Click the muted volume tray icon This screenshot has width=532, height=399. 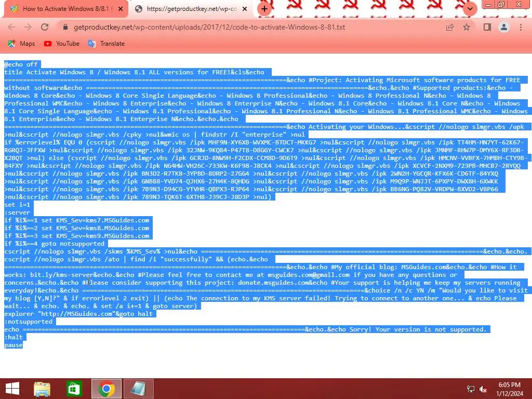pos(483,389)
